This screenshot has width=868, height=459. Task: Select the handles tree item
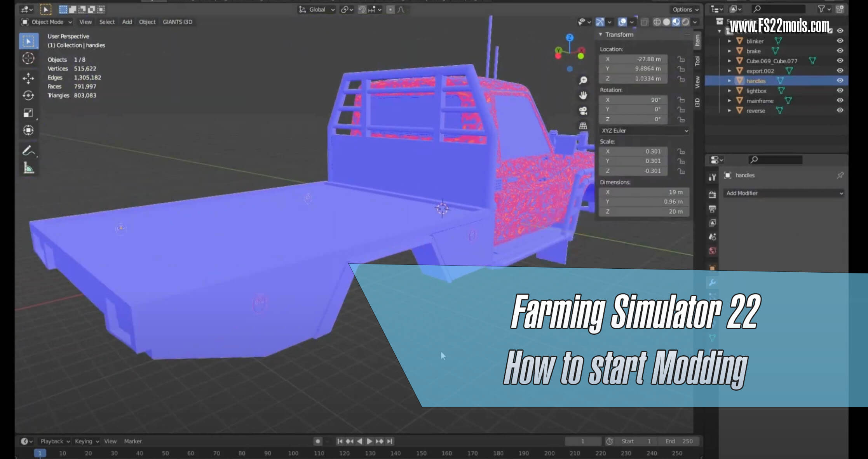click(x=755, y=80)
